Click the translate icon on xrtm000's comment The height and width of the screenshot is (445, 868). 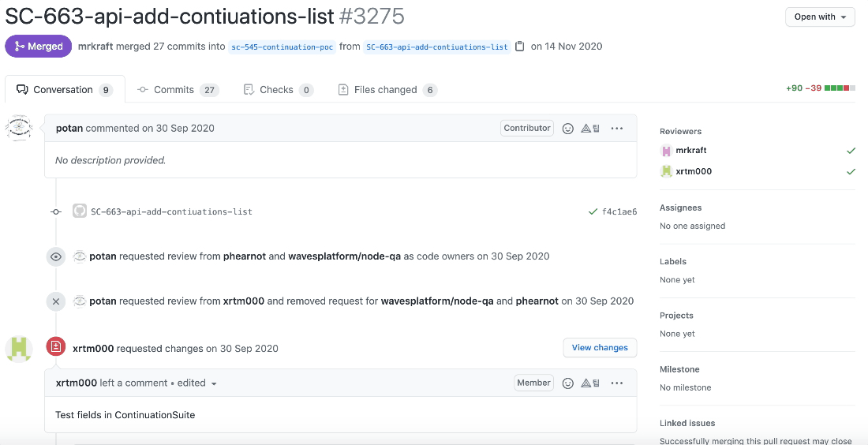pos(590,383)
